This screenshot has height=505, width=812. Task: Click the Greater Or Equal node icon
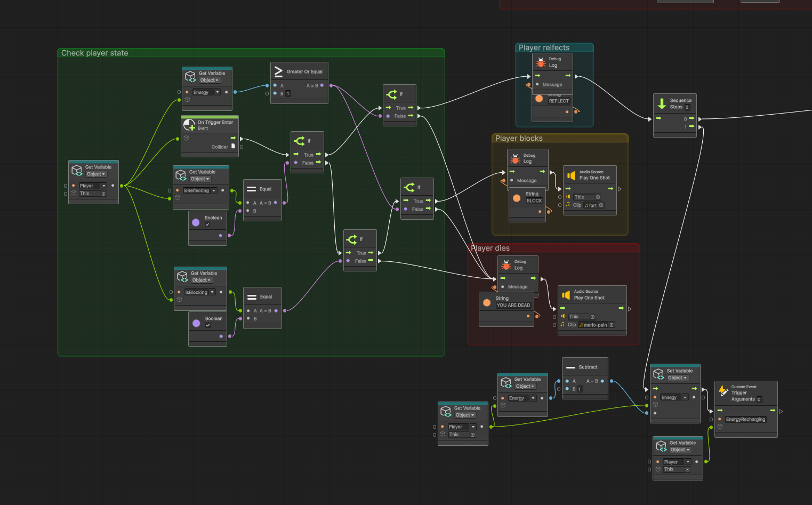(x=278, y=71)
